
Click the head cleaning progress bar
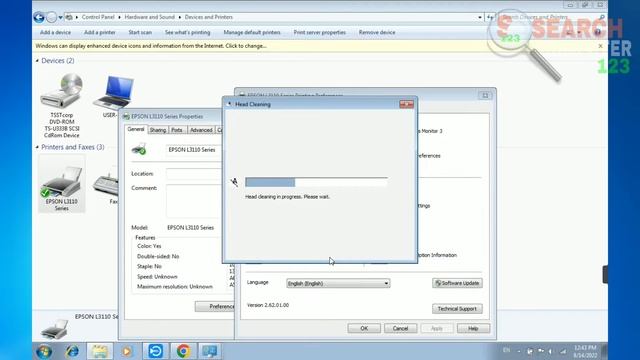(316, 182)
